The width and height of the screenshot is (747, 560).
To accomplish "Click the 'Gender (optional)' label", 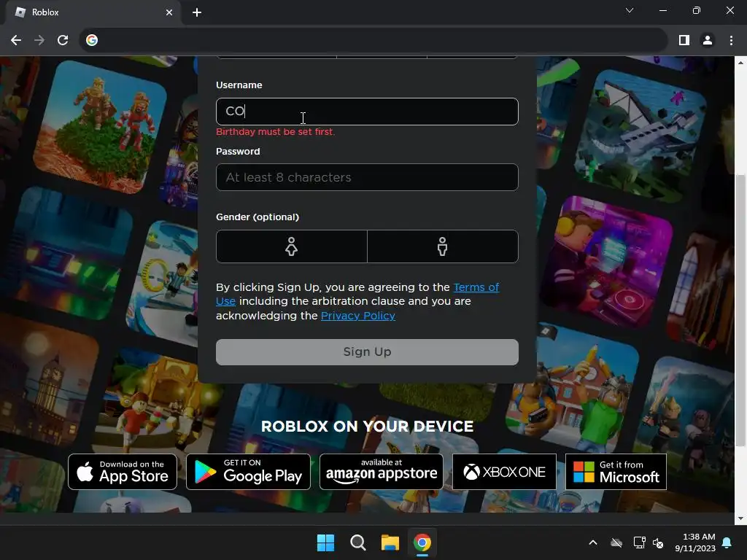I will pos(258,217).
